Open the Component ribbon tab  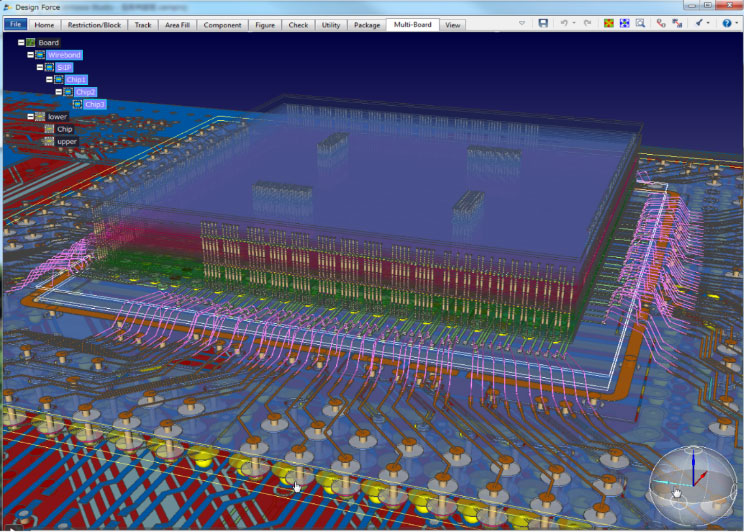click(222, 24)
